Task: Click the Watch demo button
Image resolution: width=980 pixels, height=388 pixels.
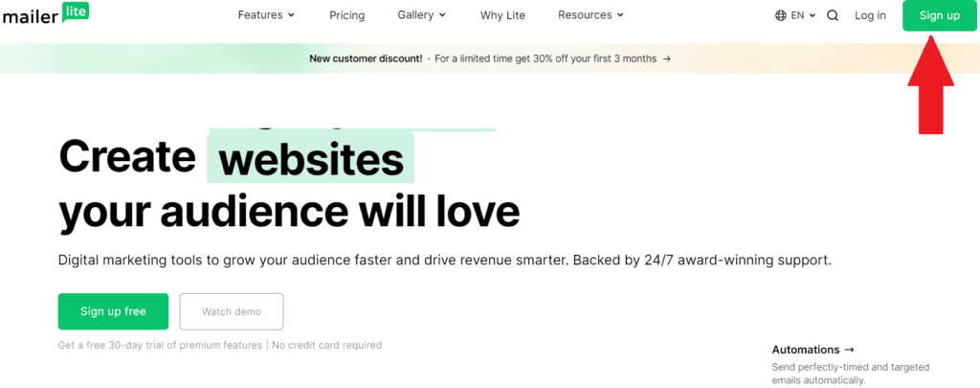Action: point(231,311)
